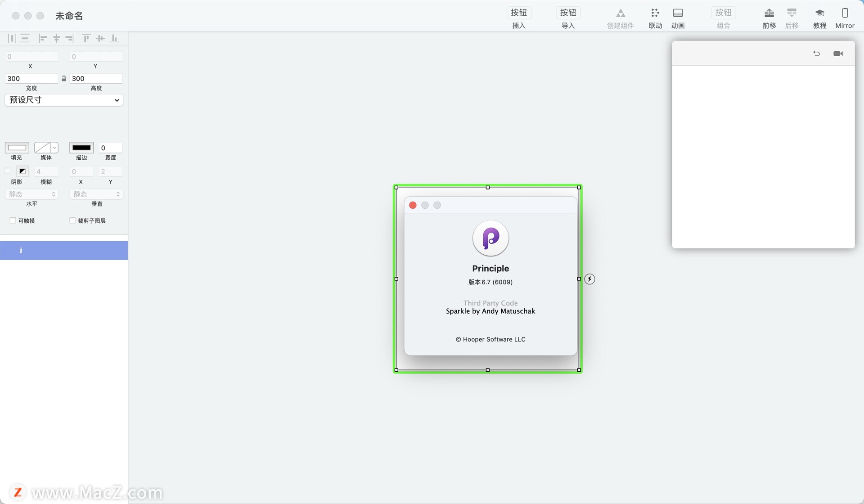This screenshot has height=504, width=864.
Task: Select the highlighted layer row in layer list
Action: pos(64,251)
